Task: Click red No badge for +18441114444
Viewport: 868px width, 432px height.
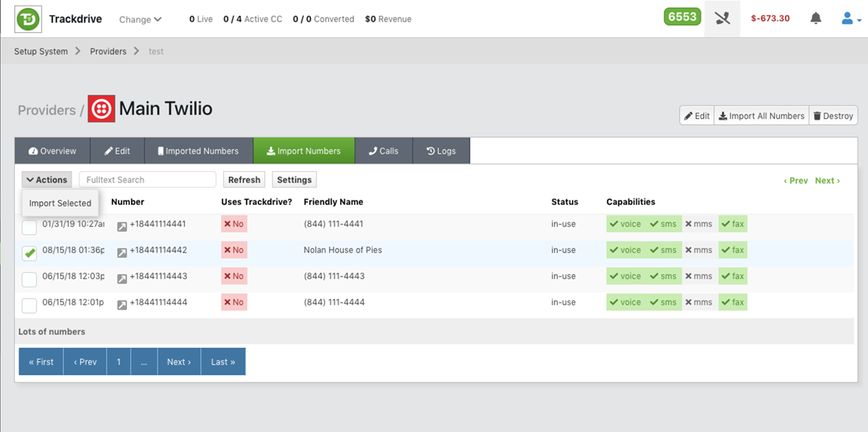Action: point(234,302)
